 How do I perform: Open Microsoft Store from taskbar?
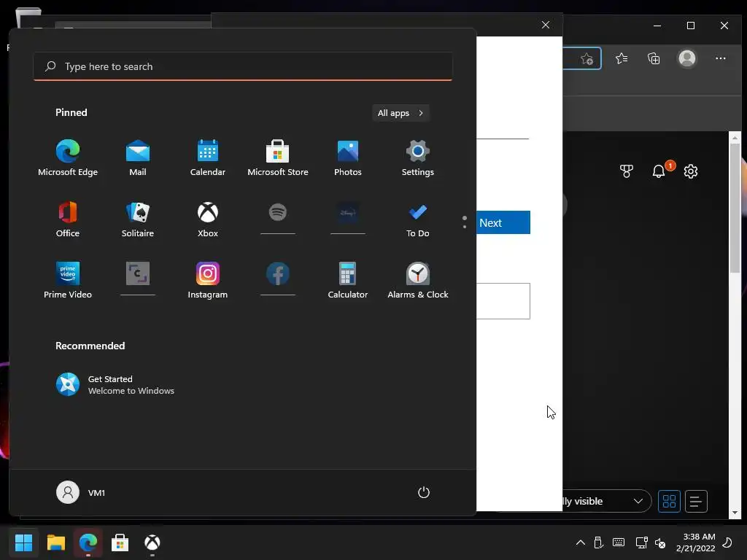click(120, 542)
